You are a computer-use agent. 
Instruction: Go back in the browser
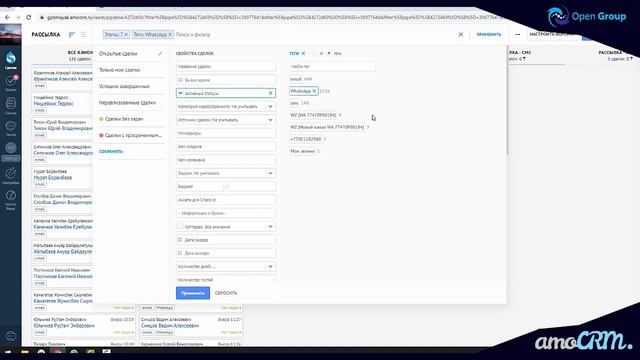tap(7, 17)
